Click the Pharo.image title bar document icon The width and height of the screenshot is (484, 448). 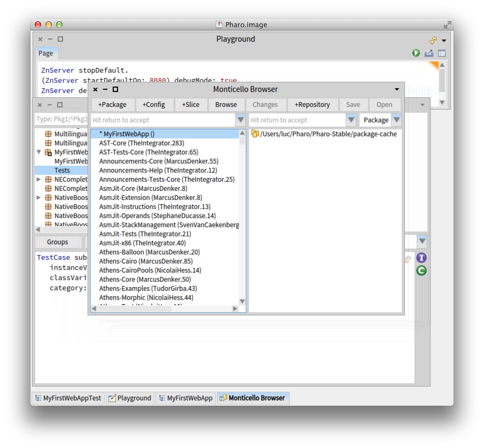(x=219, y=25)
